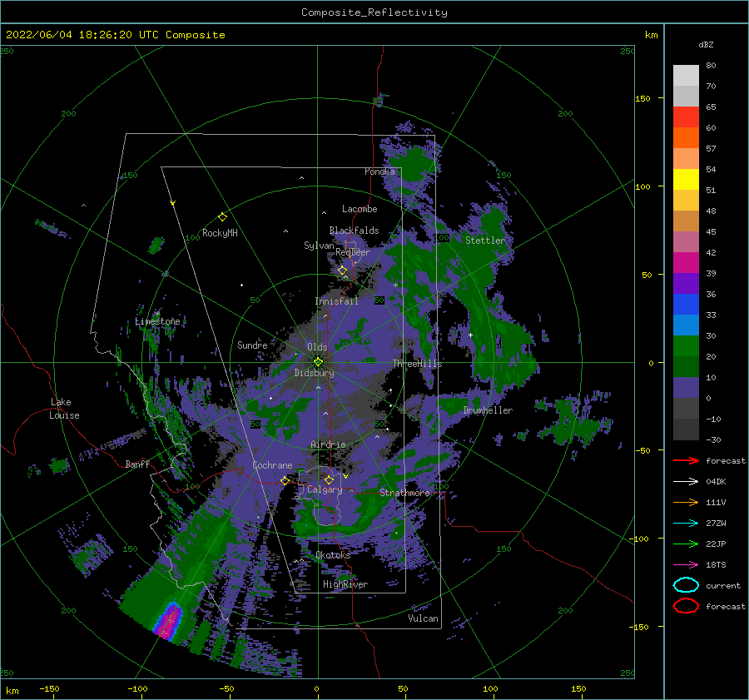
Task: Click the Limestone label
Action: tap(157, 321)
